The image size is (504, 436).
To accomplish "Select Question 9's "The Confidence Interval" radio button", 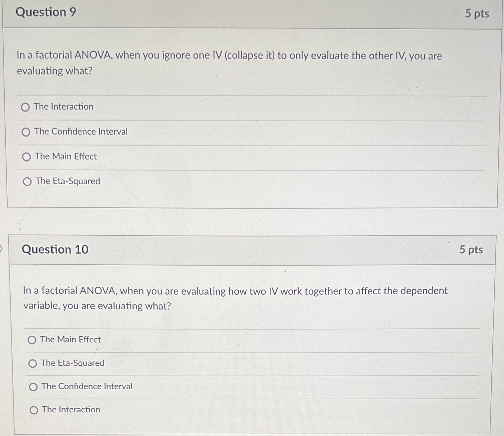I will click(26, 132).
